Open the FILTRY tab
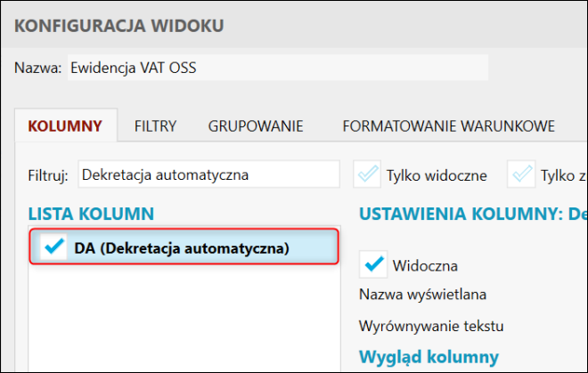Image resolution: width=588 pixels, height=373 pixels. [x=155, y=126]
